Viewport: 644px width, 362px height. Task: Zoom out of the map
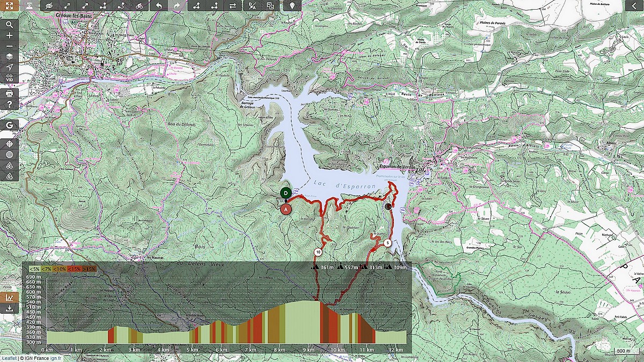9,46
